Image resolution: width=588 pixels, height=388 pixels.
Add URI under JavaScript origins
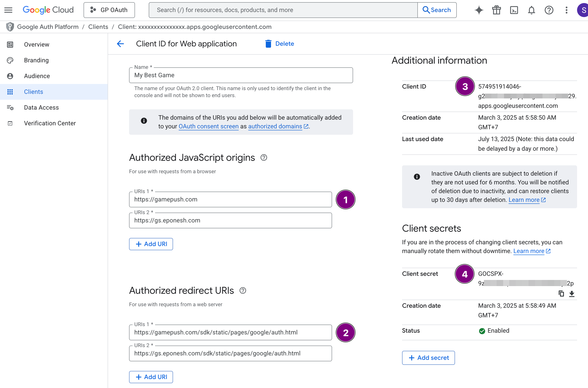(151, 244)
